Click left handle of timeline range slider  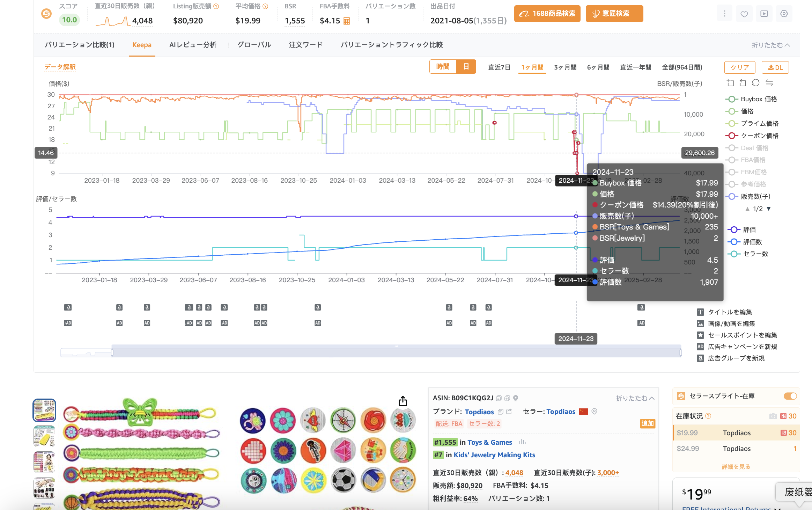[x=112, y=353]
